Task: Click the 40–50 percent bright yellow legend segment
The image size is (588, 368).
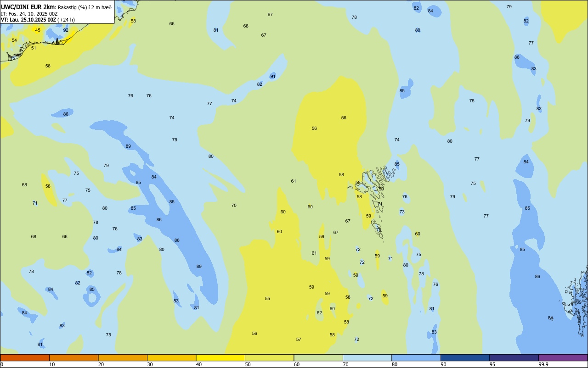Action: (x=220, y=357)
